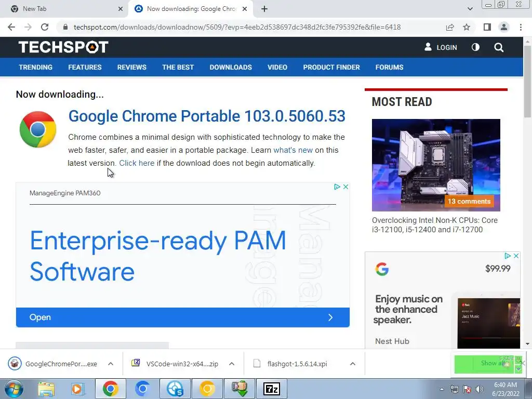Open the Chrome profile avatar
Image resolution: width=532 pixels, height=399 pixels.
pyautogui.click(x=504, y=27)
